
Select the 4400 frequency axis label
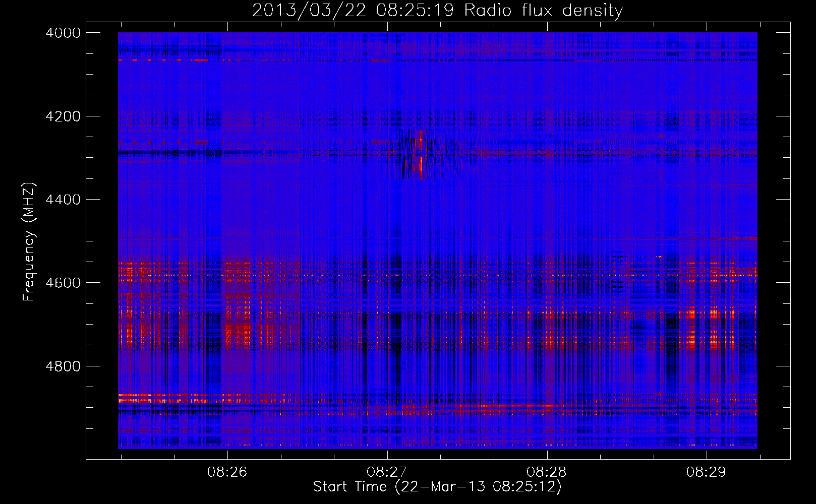pyautogui.click(x=63, y=200)
